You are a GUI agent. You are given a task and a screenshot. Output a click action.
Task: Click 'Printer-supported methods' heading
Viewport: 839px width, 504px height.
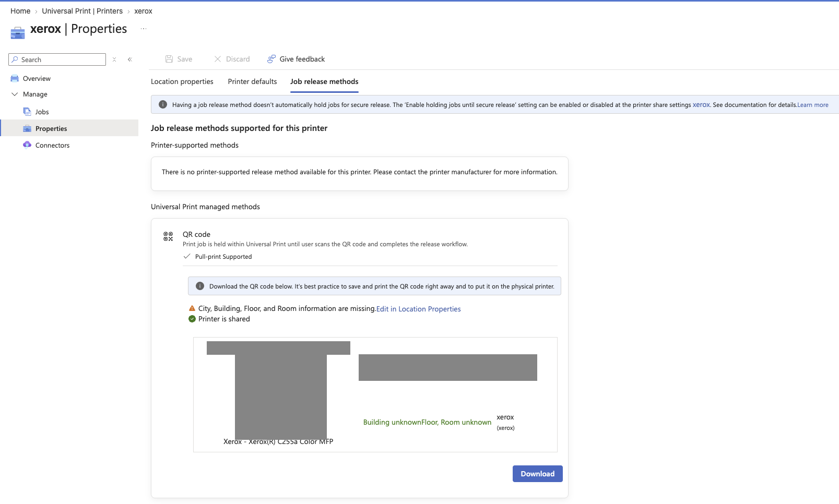coord(195,145)
